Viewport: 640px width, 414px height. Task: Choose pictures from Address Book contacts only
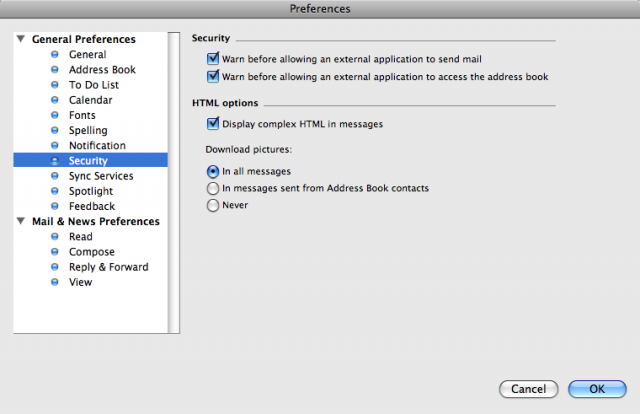pyautogui.click(x=213, y=188)
